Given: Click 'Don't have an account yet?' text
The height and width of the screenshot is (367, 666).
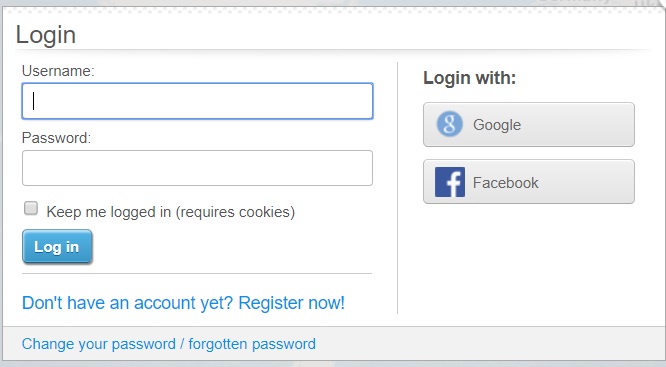Looking at the screenshot, I should click(127, 303).
